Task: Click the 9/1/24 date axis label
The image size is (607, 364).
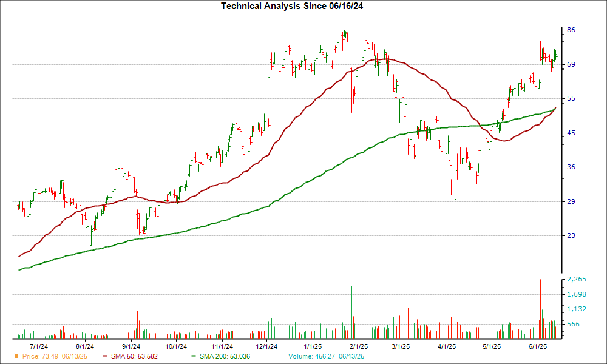Action: pos(131,346)
